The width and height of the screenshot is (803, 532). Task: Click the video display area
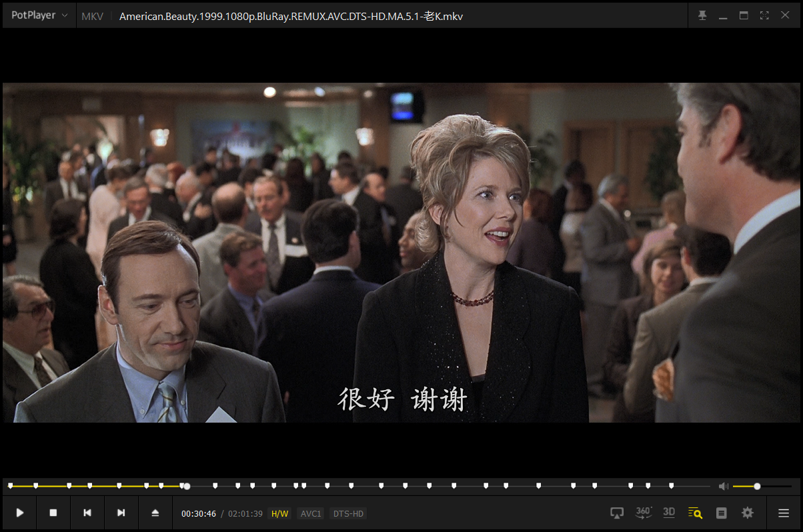pyautogui.click(x=401, y=253)
